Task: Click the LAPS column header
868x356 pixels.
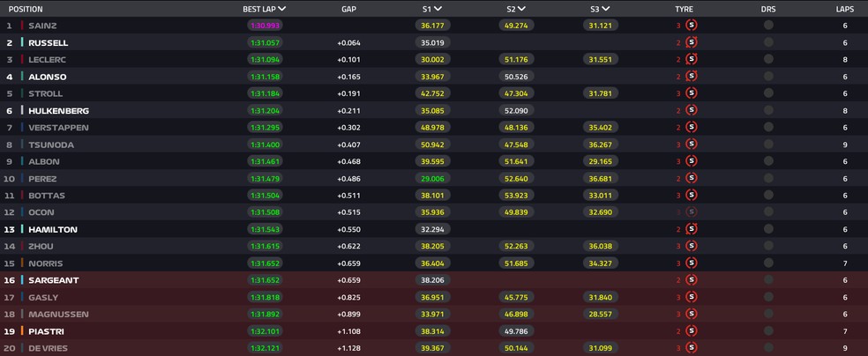Action: pos(845,9)
